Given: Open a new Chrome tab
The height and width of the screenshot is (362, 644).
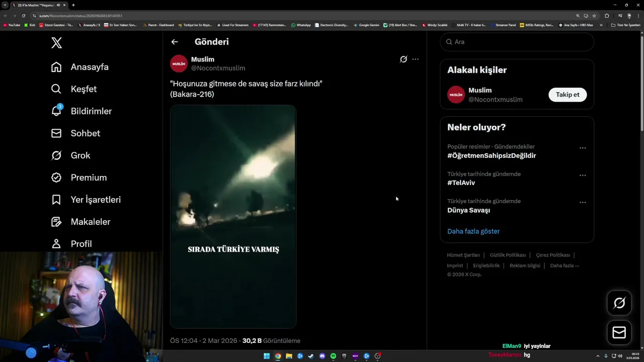Looking at the screenshot, I should (x=73, y=5).
